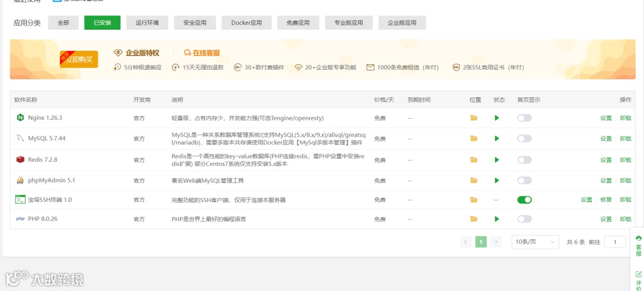Enable homepage display for Nginx 1.26.3
Image resolution: width=644 pixels, height=291 pixels.
tap(525, 118)
